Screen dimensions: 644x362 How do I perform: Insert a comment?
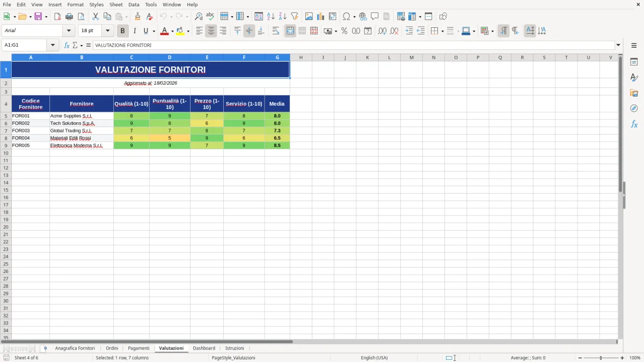coord(375,16)
